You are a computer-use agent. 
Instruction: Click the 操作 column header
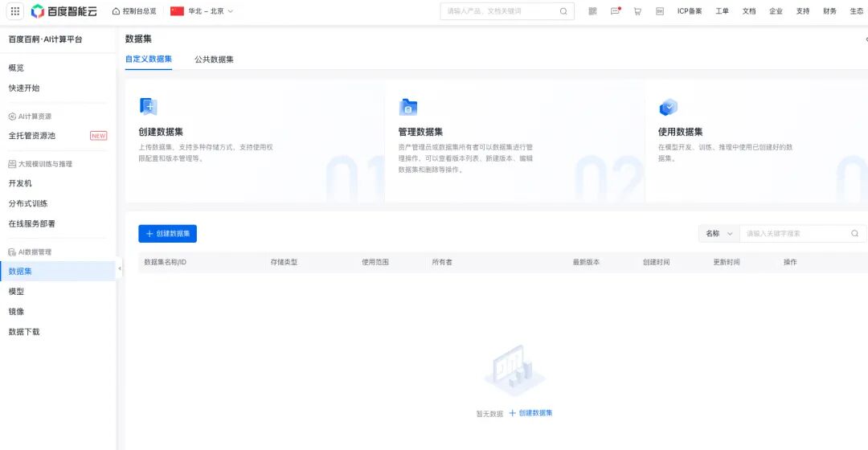coord(791,262)
